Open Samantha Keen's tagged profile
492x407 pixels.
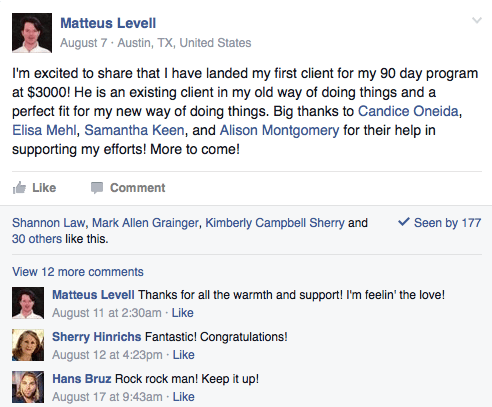coord(134,130)
